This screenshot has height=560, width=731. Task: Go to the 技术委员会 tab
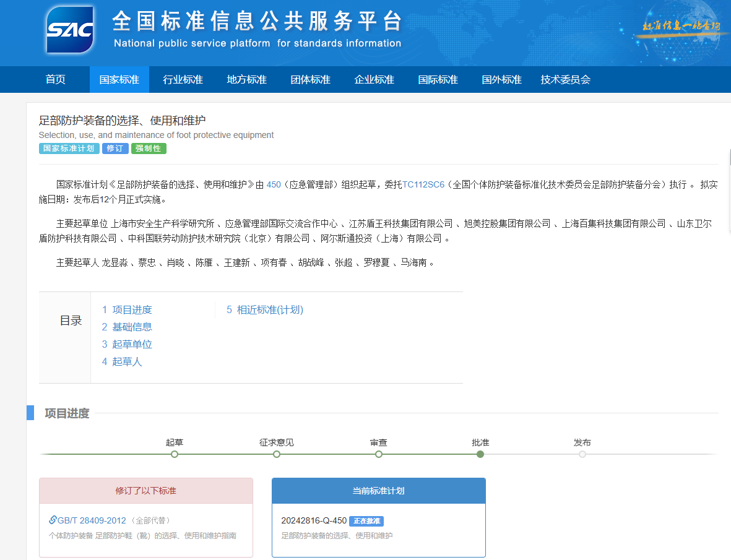click(566, 80)
